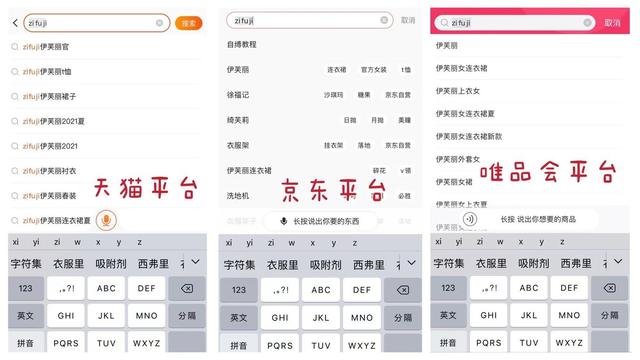
Task: Open the JD suggestion 洗地机
Action: click(x=238, y=196)
